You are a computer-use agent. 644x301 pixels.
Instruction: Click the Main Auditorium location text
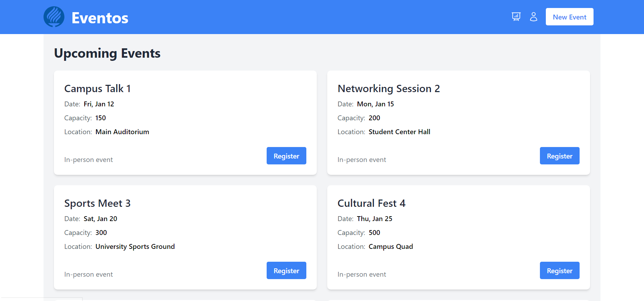122,132
